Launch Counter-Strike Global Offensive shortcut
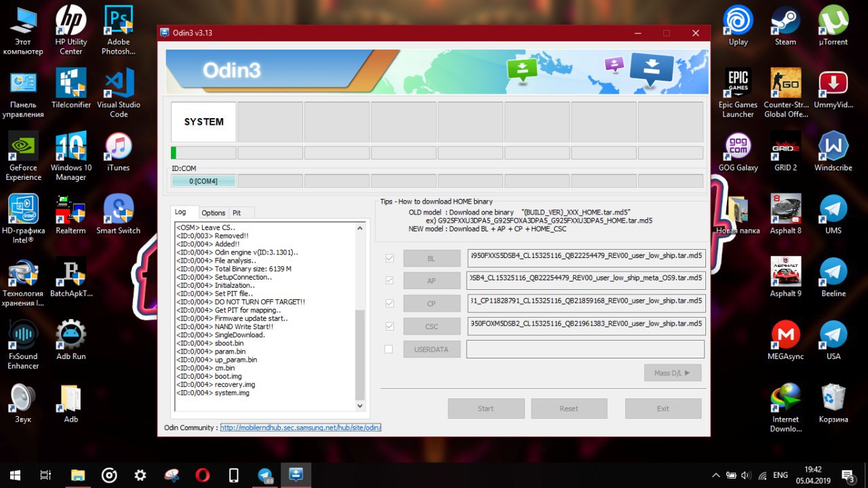This screenshot has height=488, width=868. (x=785, y=93)
